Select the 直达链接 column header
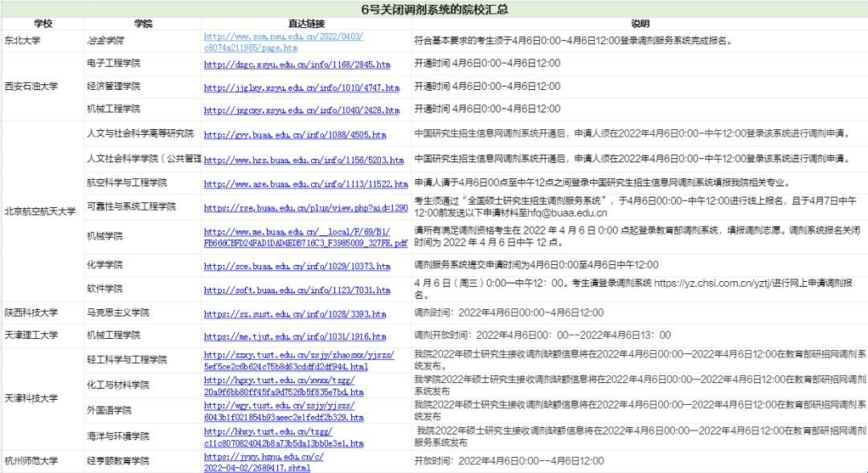This screenshot has width=868, height=473. [306, 24]
